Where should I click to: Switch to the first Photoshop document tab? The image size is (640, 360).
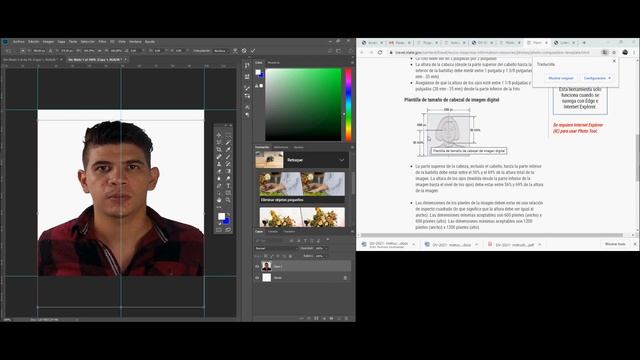coord(30,60)
